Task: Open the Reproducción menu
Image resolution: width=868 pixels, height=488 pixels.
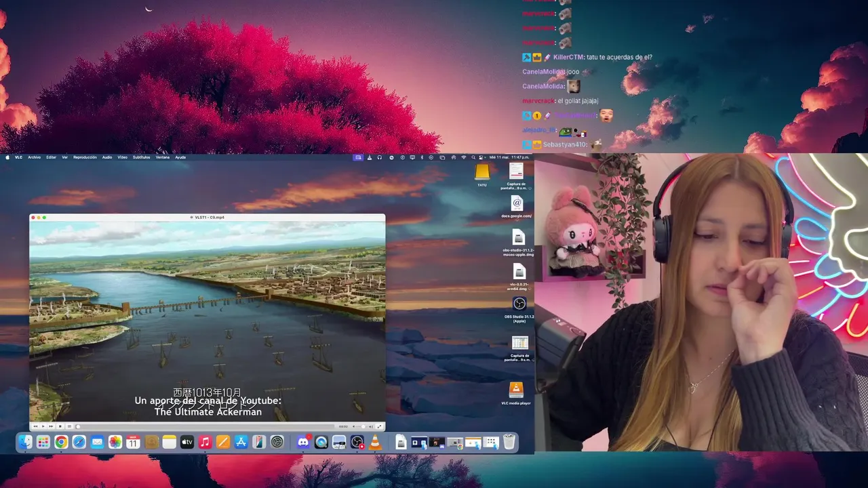Action: click(85, 157)
